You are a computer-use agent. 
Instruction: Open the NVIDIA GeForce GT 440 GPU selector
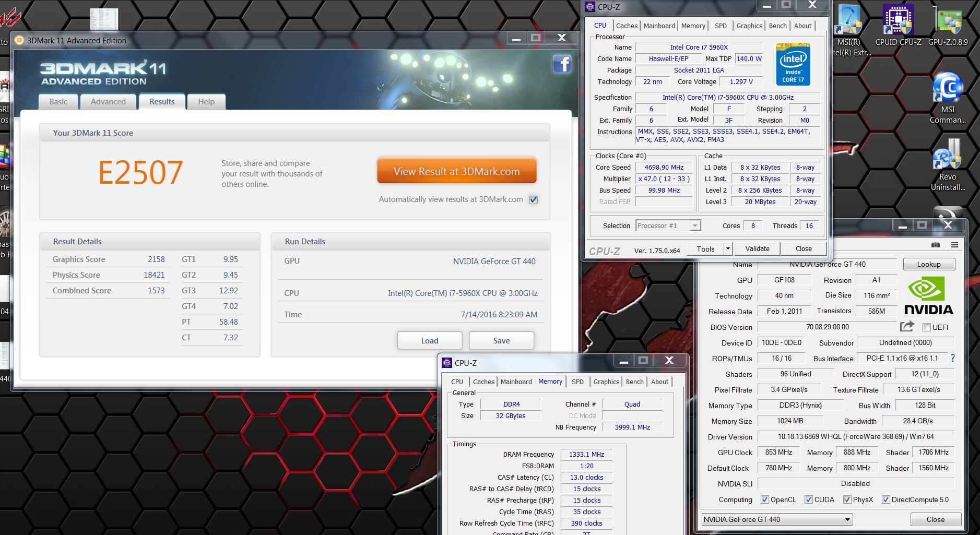point(777,519)
